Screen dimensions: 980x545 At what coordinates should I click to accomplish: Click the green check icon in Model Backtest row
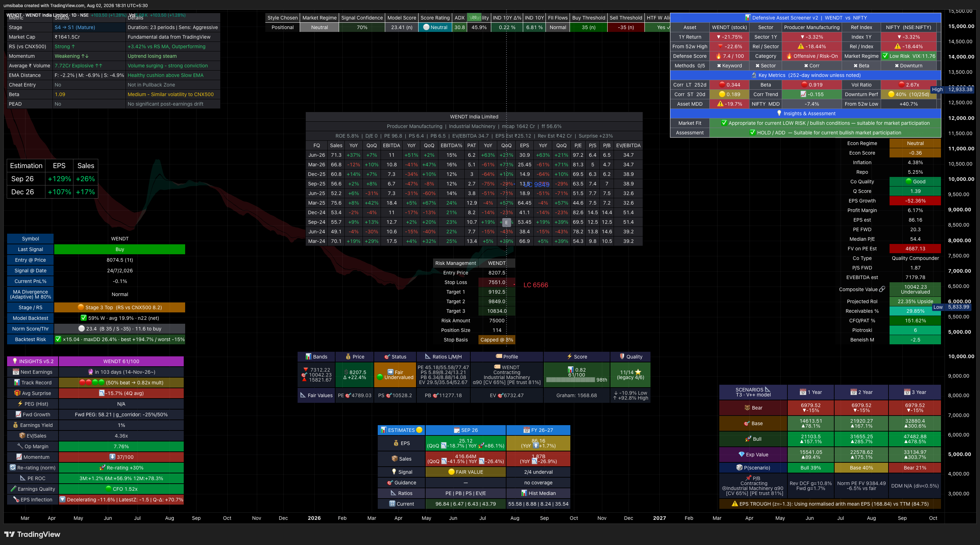tap(84, 318)
